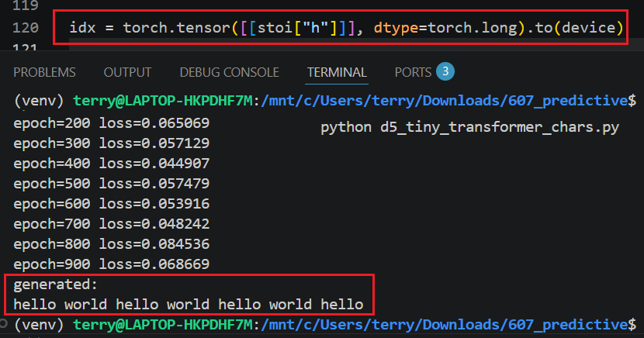This screenshot has width=644, height=338.
Task: Click the terminal line 'epoch=600 loss=0.053916'
Action: (111, 203)
